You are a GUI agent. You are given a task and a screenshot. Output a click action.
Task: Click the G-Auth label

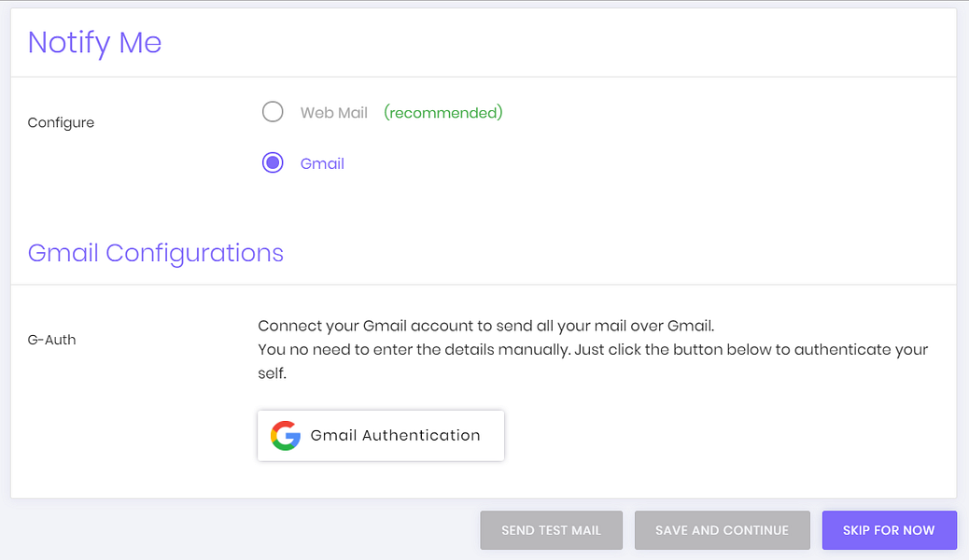click(51, 340)
